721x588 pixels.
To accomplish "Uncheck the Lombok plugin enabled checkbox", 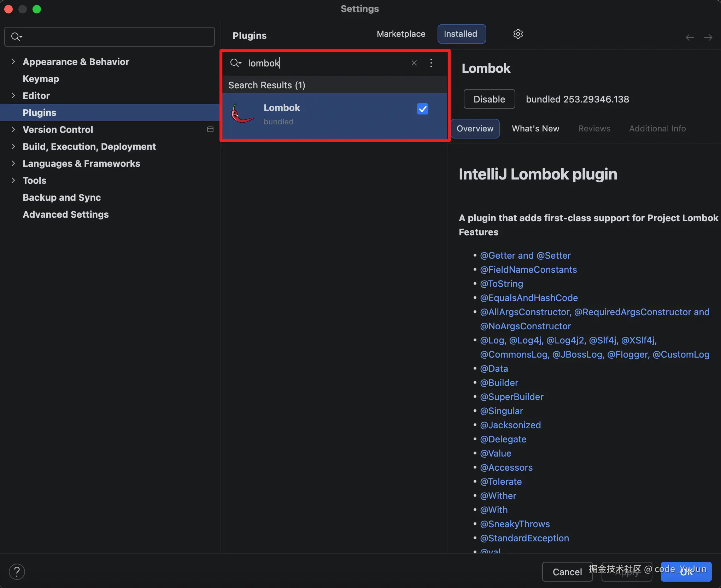I will click(423, 109).
